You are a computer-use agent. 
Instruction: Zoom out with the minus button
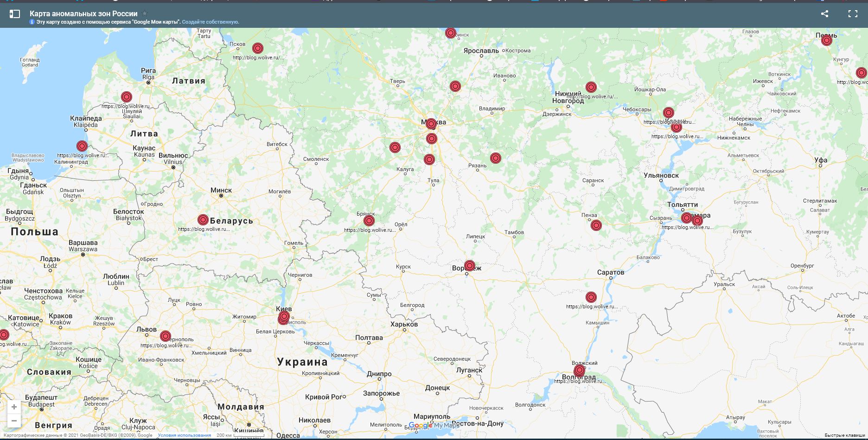(14, 421)
